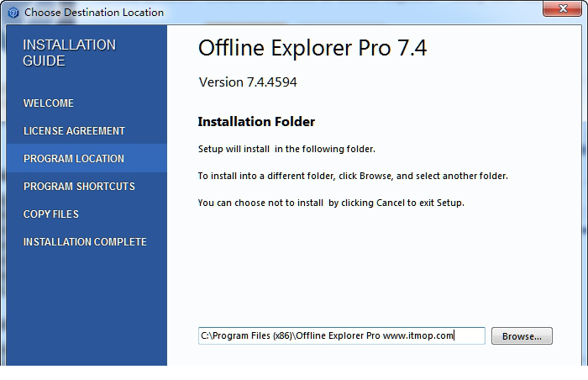Select PROGRAM SHORTCUTS step in sidebar
The width and height of the screenshot is (588, 380).
pos(79,187)
